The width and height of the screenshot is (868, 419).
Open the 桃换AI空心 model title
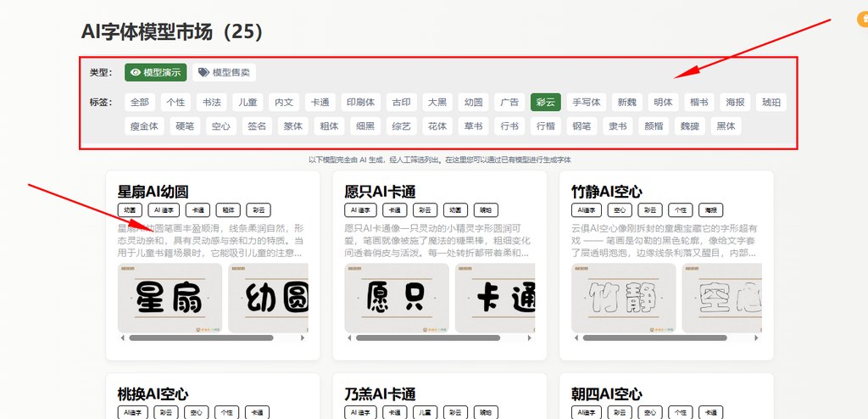click(x=153, y=394)
